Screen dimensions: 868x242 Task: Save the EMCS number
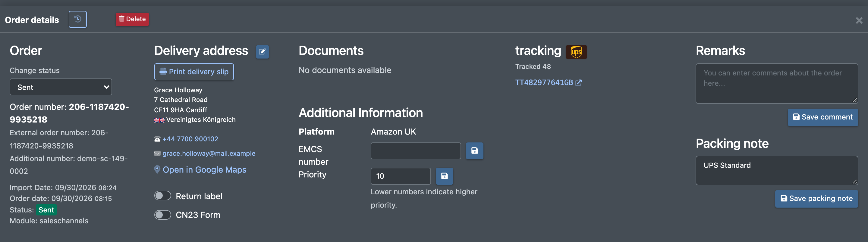(474, 151)
